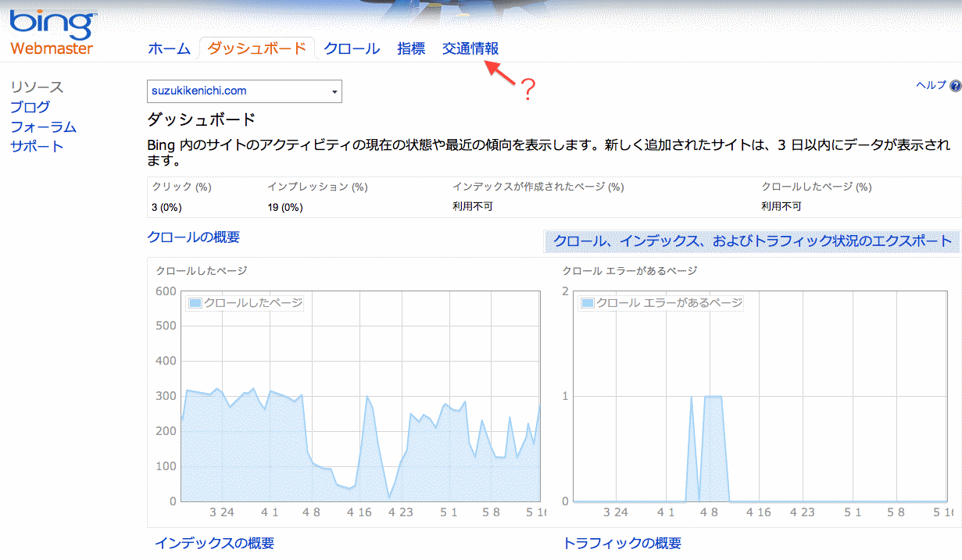Go to the 交通情報 tab

click(x=470, y=48)
